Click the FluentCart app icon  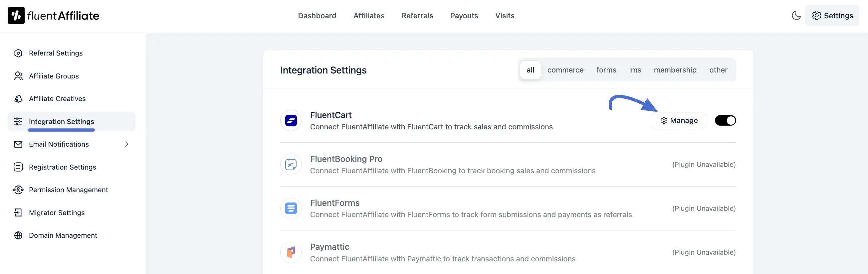[291, 120]
